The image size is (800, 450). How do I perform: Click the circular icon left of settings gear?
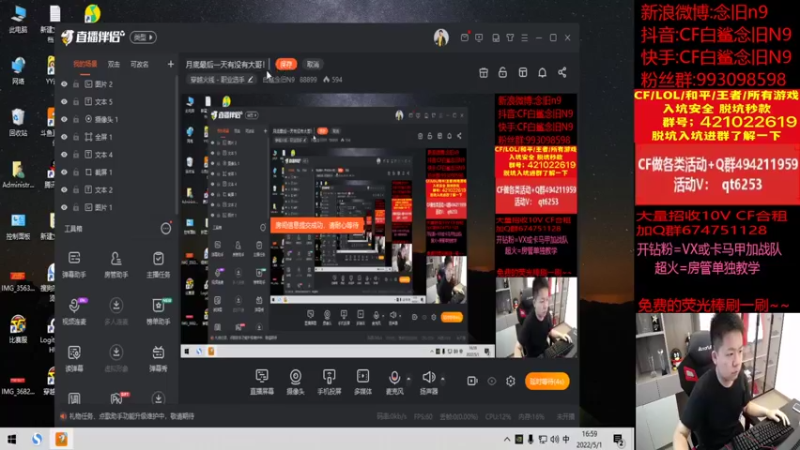[491, 381]
